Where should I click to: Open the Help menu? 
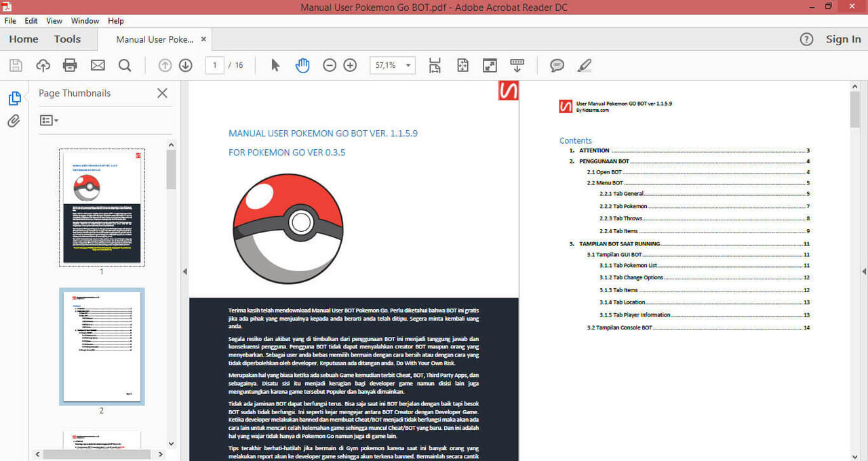coord(116,21)
